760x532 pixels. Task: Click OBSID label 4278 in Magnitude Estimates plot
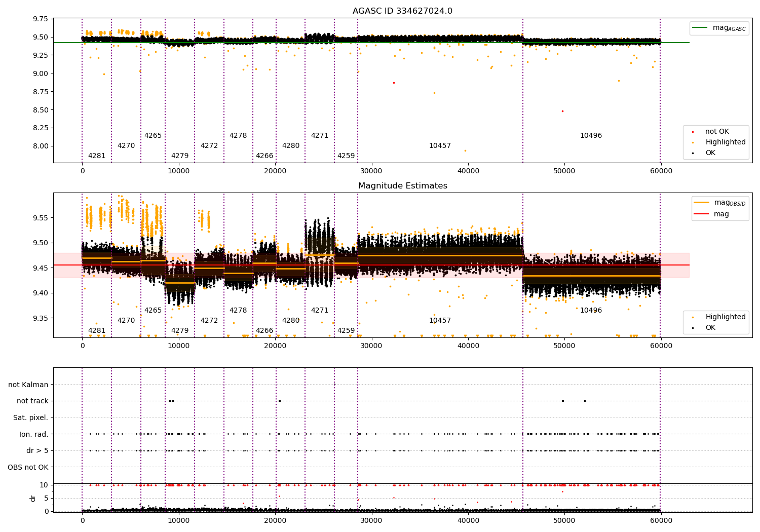[238, 311]
